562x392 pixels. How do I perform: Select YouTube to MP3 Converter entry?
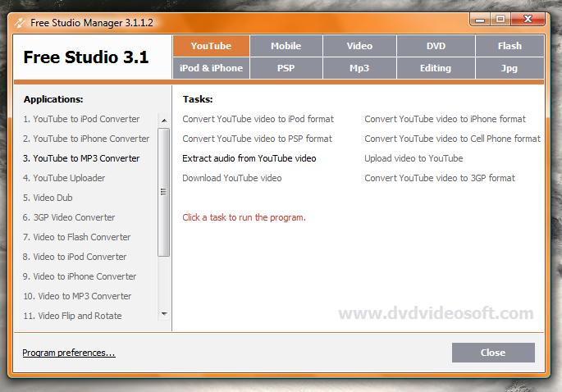(81, 158)
